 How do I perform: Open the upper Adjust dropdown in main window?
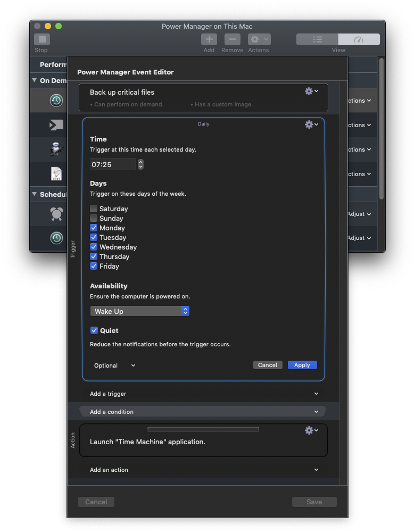(x=359, y=214)
